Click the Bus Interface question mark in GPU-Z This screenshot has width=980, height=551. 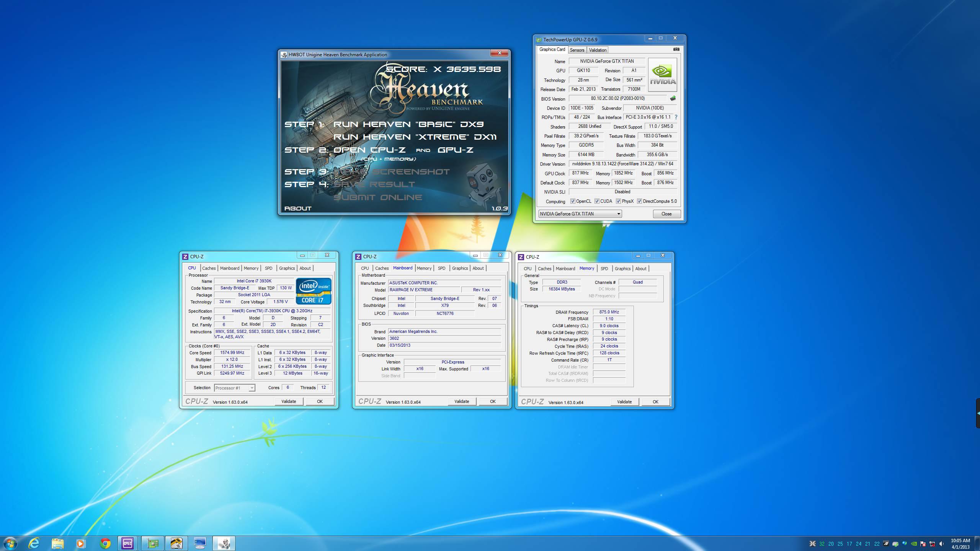click(x=676, y=117)
